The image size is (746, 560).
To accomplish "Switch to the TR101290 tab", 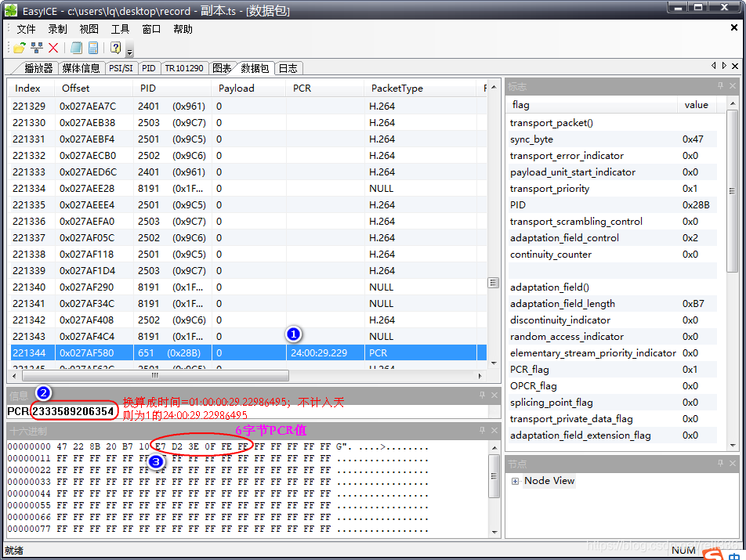I will tap(184, 68).
